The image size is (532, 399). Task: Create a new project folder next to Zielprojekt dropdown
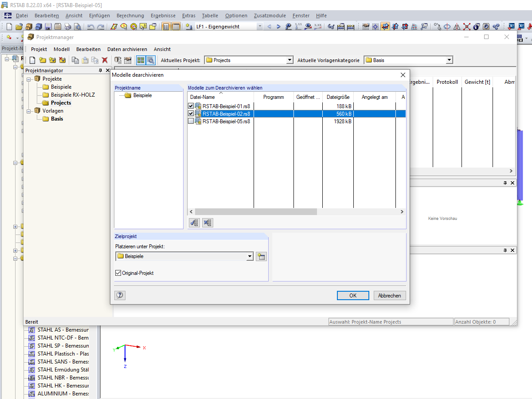[261, 256]
